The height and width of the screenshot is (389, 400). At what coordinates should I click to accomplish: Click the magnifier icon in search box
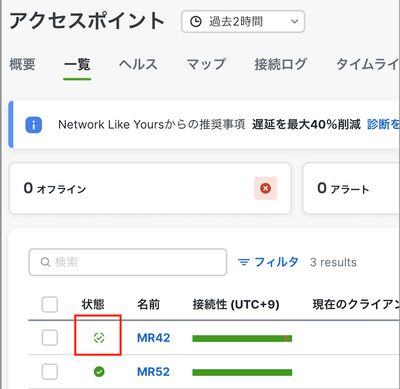pos(45,262)
